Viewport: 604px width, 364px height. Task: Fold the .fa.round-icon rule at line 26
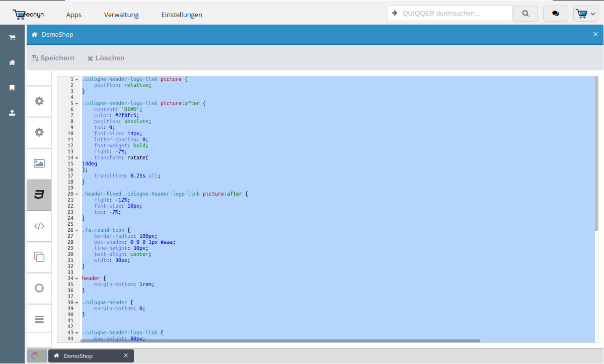click(77, 230)
